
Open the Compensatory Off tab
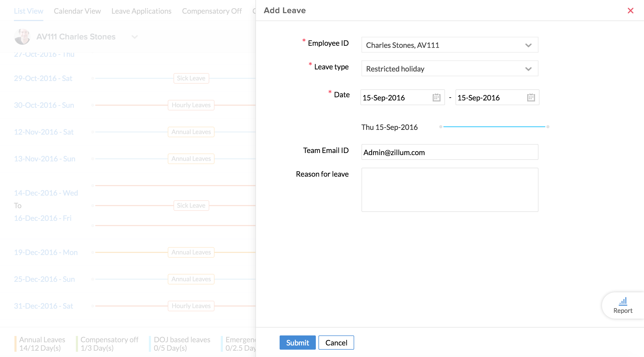(x=212, y=11)
